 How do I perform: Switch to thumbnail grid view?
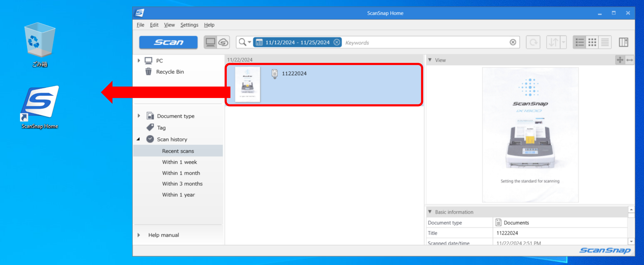(x=592, y=42)
